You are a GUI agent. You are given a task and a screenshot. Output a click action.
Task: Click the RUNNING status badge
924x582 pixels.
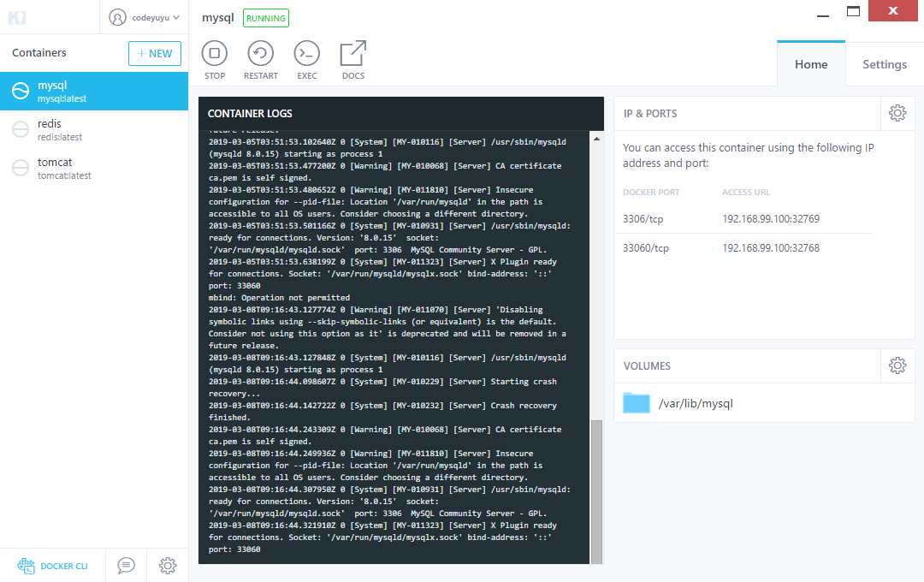point(266,18)
